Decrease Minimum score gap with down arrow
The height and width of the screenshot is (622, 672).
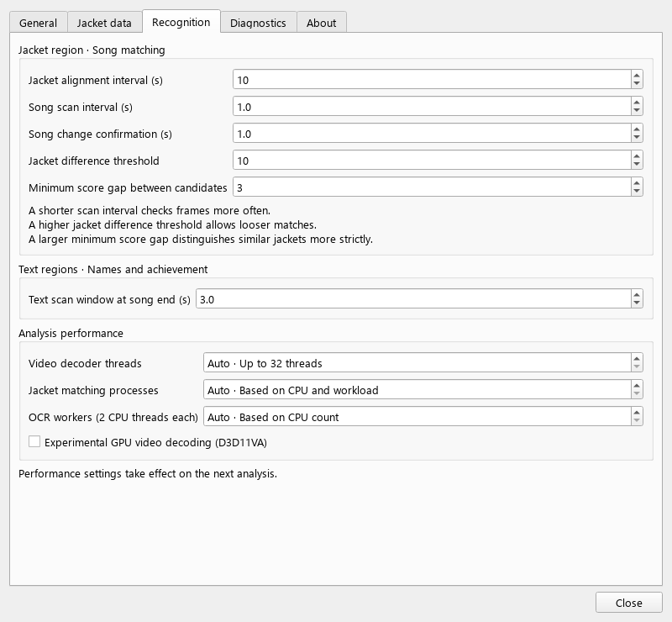point(637,192)
